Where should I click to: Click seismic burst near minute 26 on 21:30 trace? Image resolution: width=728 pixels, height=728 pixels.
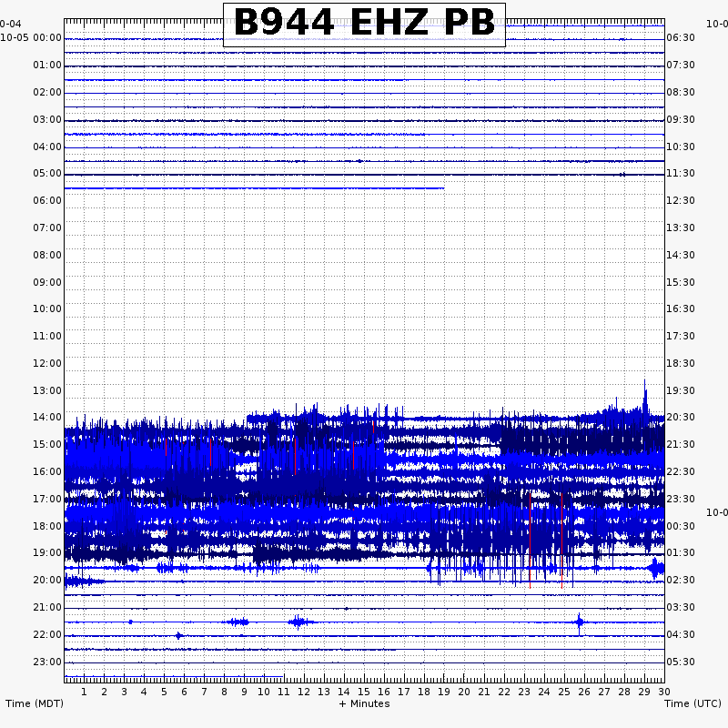click(579, 622)
